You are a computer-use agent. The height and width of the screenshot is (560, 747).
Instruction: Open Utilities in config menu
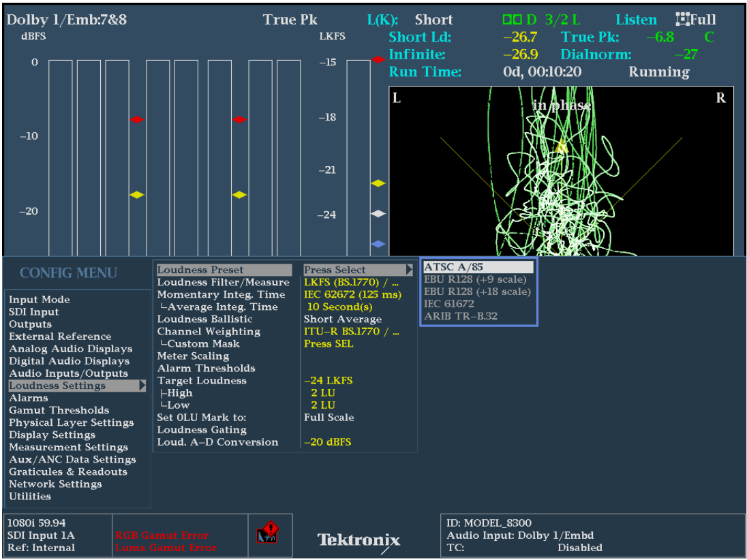pos(30,496)
